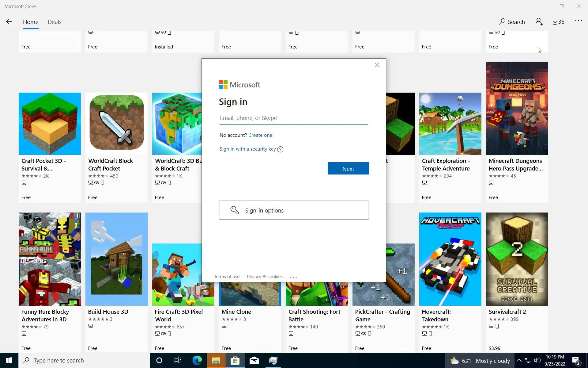Open the See more three-dots menu
This screenshot has width=588, height=368.
(578, 21)
